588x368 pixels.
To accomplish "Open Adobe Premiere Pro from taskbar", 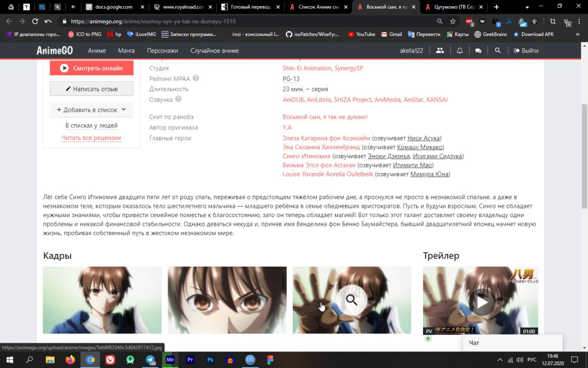I will click(x=190, y=360).
